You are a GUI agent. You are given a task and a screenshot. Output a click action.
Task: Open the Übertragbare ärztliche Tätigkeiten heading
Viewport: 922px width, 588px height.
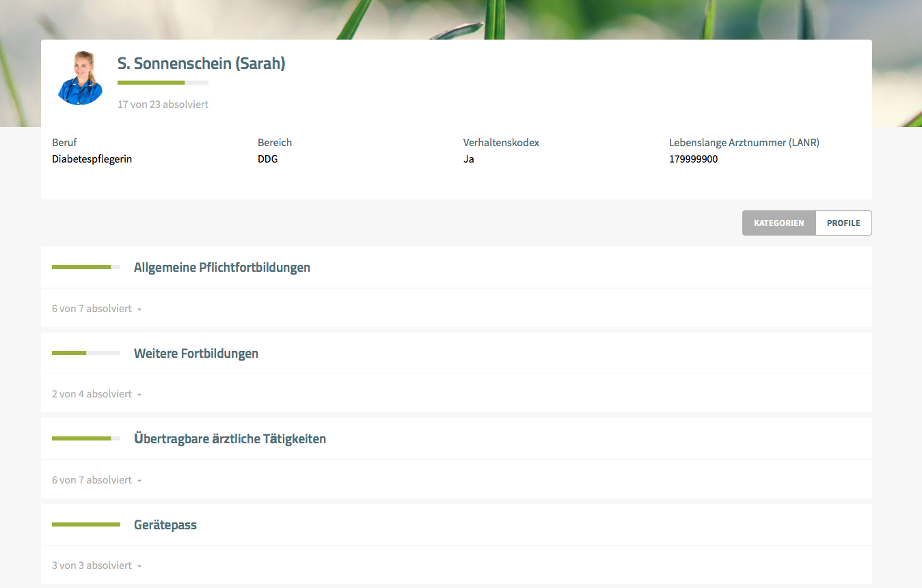pyautogui.click(x=230, y=439)
